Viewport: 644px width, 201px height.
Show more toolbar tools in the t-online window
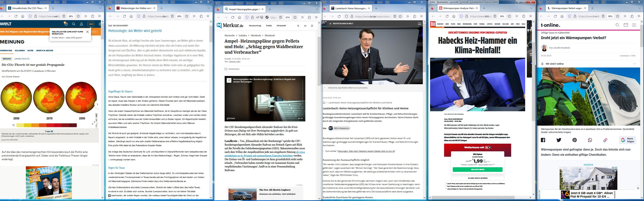pos(625,16)
